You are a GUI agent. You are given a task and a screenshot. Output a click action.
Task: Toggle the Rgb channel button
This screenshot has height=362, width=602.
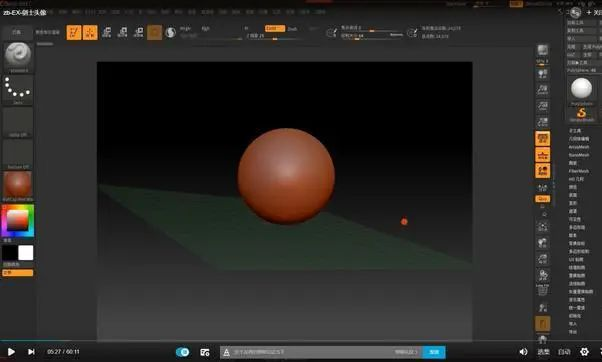(x=206, y=28)
